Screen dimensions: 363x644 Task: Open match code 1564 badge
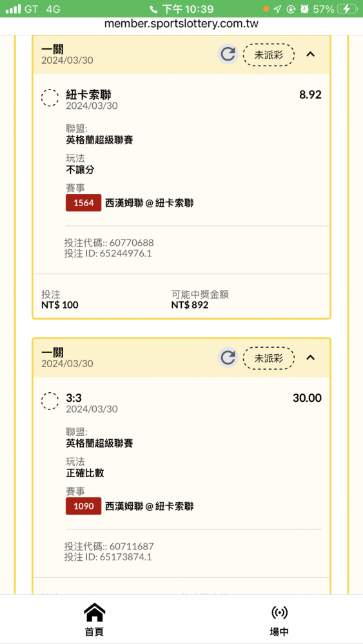tap(83, 203)
